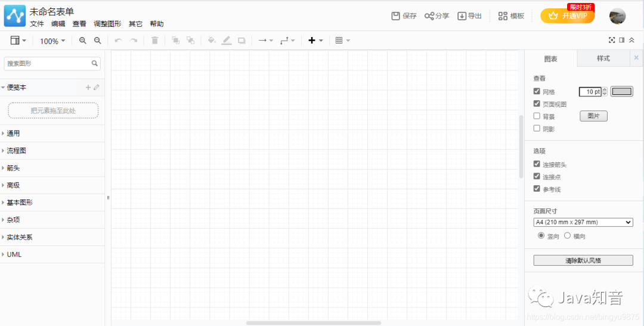Toggle the 网格 grid checkbox

point(537,91)
